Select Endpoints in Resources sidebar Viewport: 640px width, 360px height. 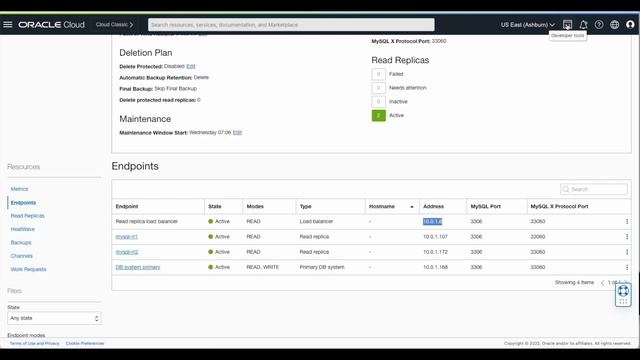pos(23,202)
